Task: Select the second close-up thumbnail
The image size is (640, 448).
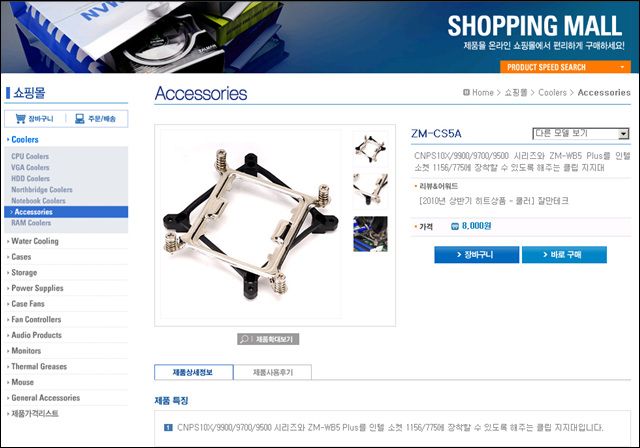Action: [x=370, y=189]
